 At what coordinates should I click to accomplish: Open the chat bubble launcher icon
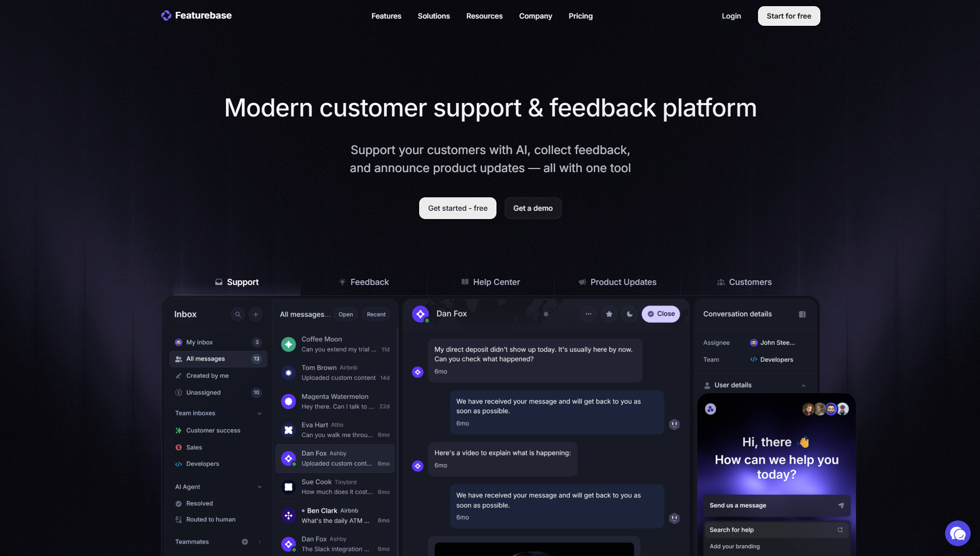(x=957, y=533)
